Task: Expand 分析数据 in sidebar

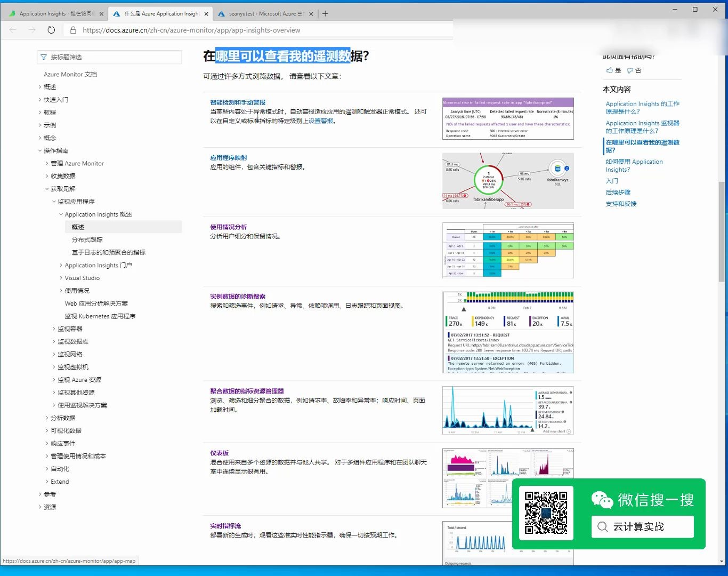Action: tap(47, 418)
